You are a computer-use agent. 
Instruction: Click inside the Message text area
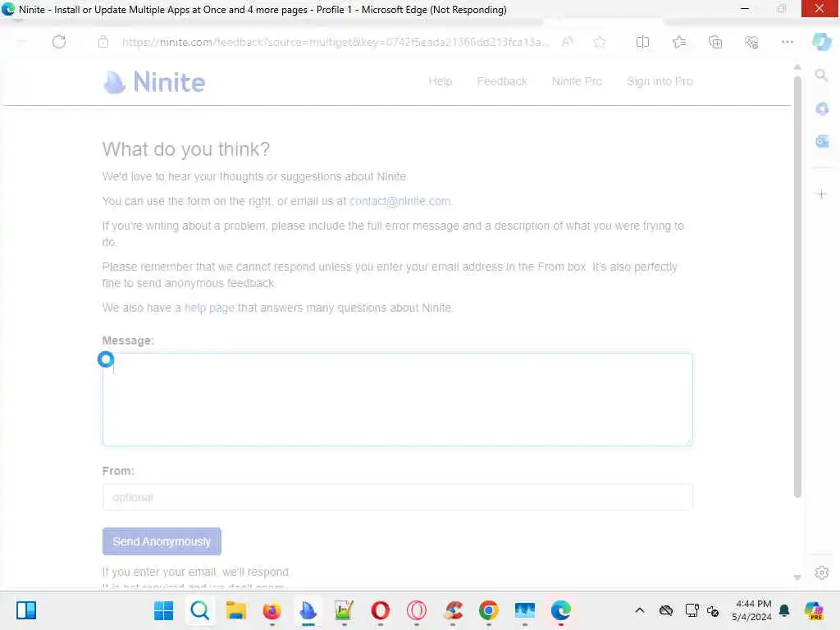pos(398,399)
